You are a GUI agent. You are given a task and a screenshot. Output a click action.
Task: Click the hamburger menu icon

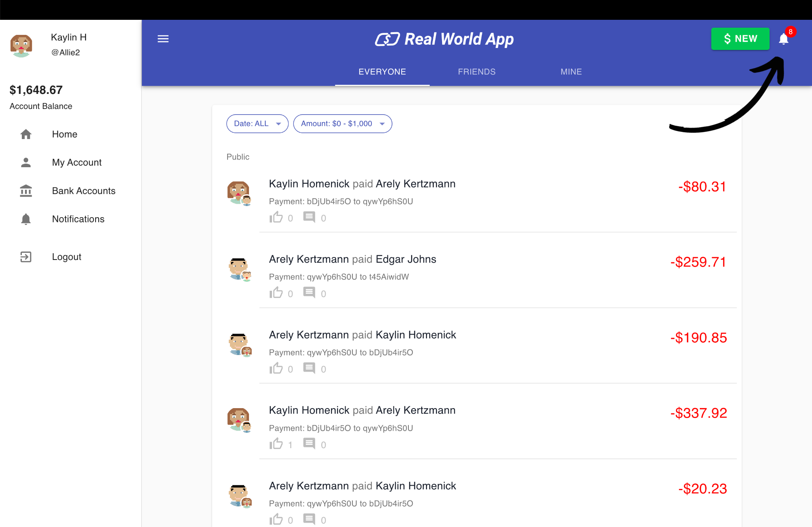click(x=163, y=38)
